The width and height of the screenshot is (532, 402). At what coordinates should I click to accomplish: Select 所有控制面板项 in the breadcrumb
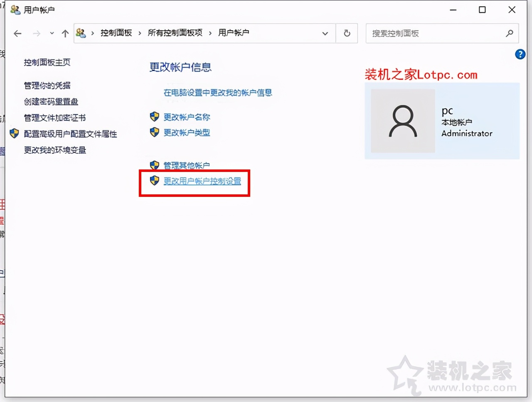[175, 33]
